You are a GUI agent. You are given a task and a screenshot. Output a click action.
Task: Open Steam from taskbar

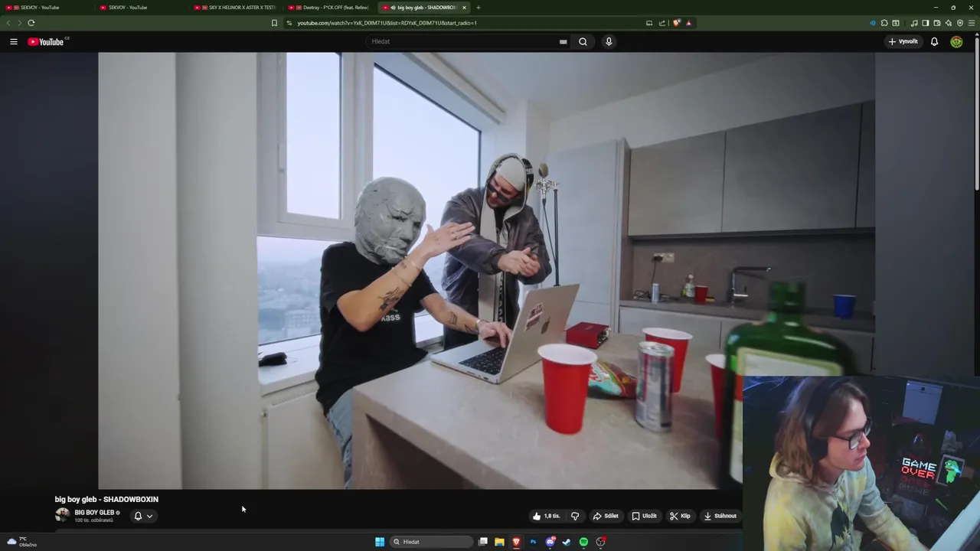[567, 542]
